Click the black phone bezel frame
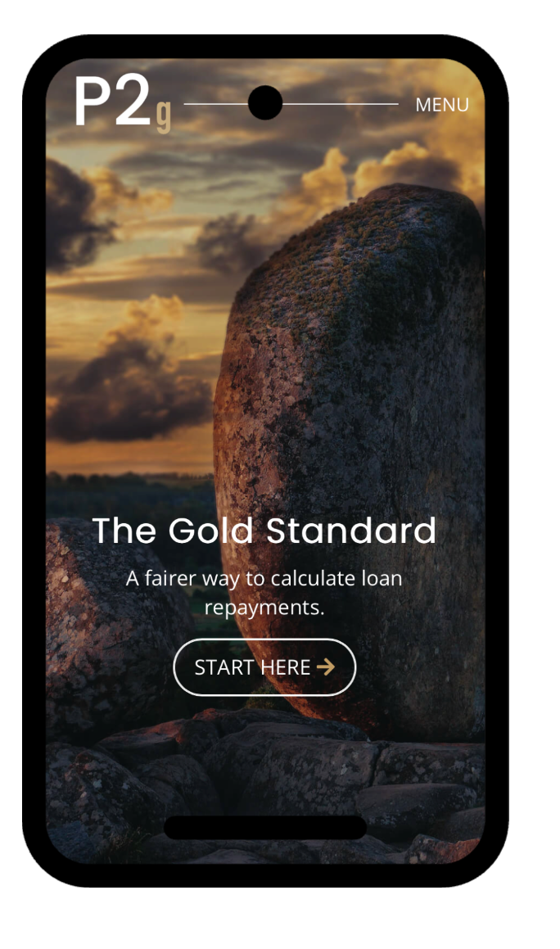The height and width of the screenshot is (949, 560). 34,460
